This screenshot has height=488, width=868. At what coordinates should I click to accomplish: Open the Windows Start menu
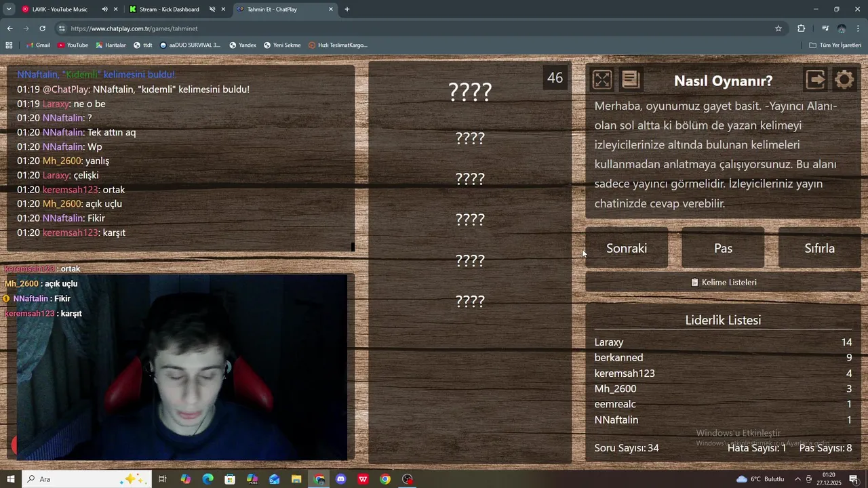(10, 479)
